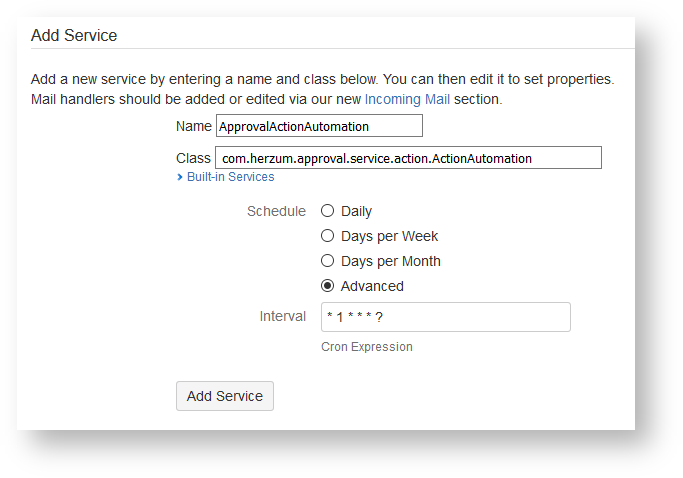Click the chevron arrow beside Built-in Services
Screen dimensions: 683x478
[179, 177]
